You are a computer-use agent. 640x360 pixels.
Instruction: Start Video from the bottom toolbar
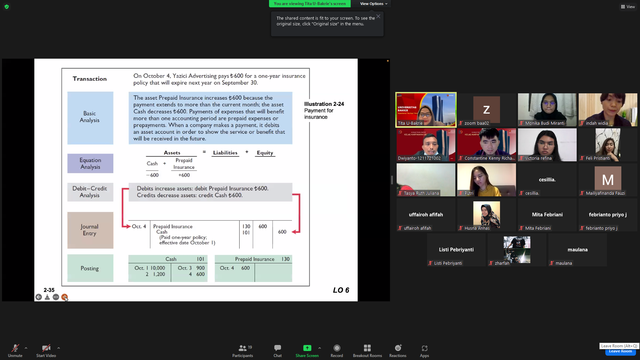(x=46, y=350)
